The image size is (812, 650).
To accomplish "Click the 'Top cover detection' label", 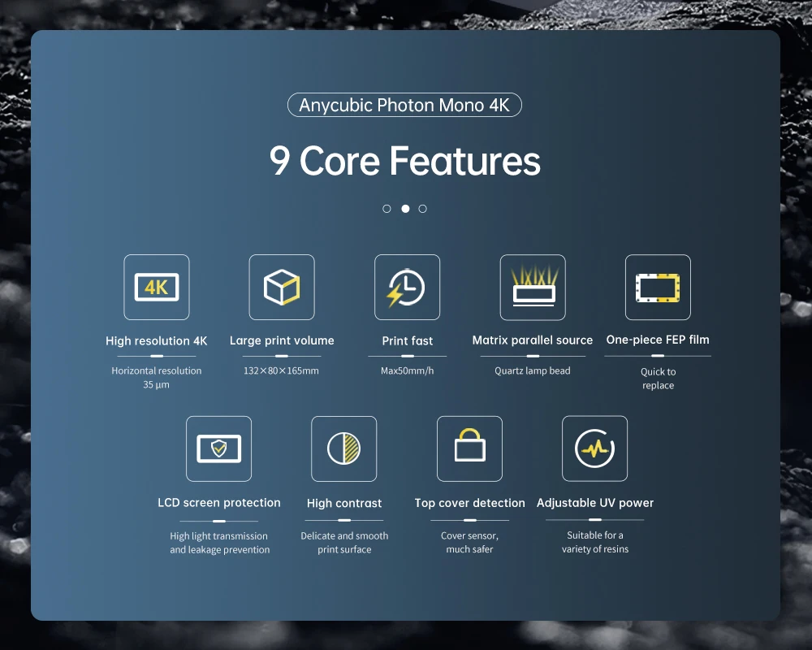I will 469,503.
